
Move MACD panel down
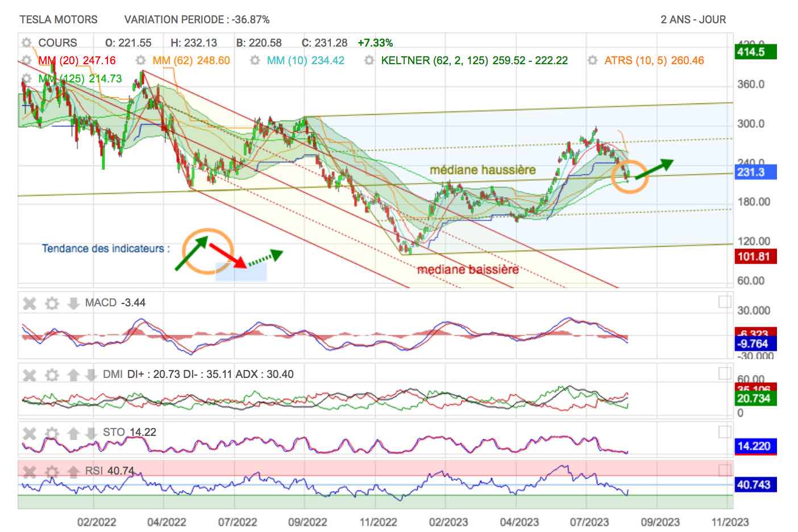click(x=73, y=303)
